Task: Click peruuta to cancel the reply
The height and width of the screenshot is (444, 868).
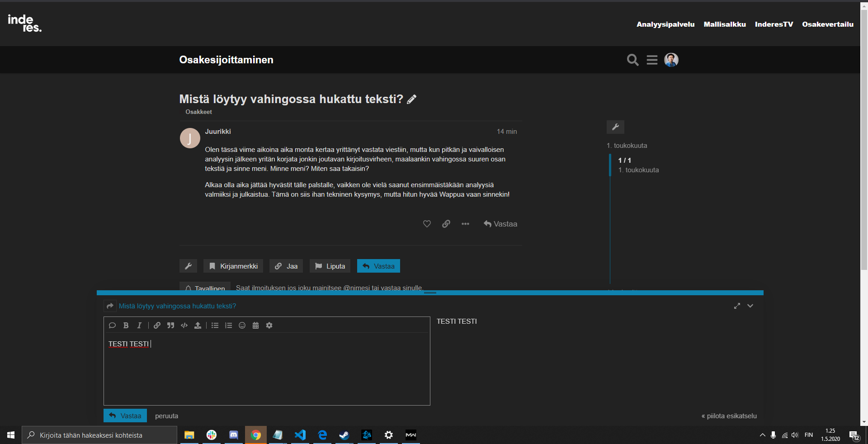Action: tap(166, 416)
